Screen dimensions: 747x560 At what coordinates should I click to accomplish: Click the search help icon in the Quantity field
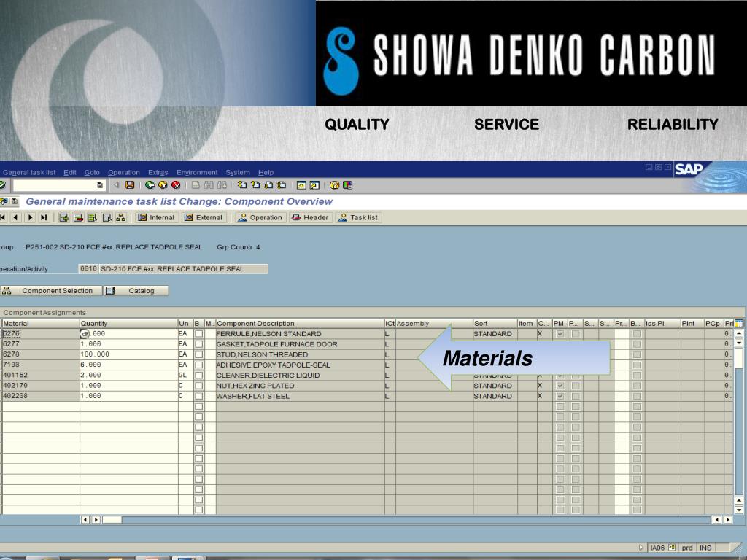85,334
